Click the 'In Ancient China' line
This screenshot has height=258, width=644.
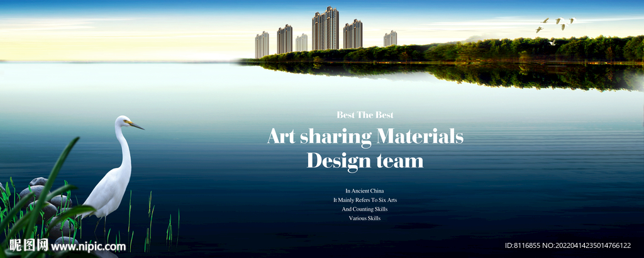[x=365, y=191]
